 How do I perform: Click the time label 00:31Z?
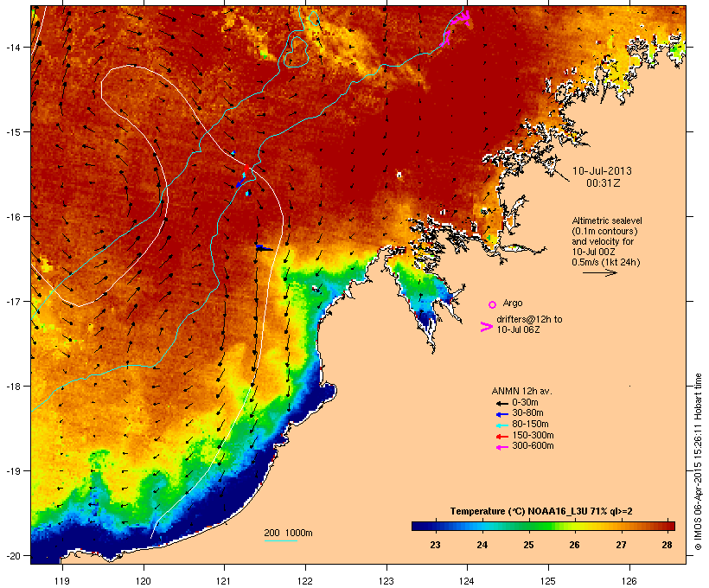604,183
